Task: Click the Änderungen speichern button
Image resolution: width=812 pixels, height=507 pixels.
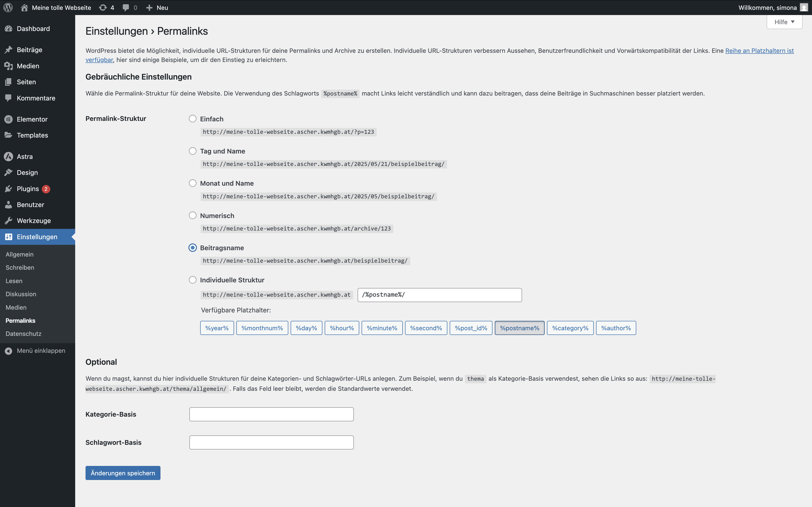Action: pos(123,473)
